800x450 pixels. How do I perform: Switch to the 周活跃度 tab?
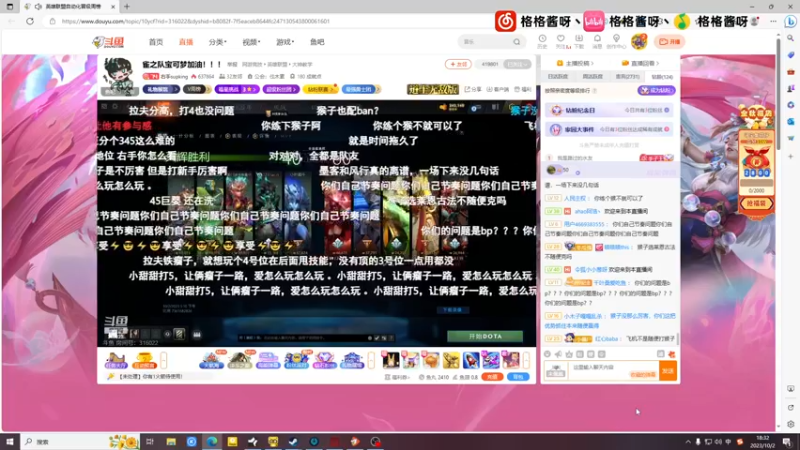tap(592, 77)
